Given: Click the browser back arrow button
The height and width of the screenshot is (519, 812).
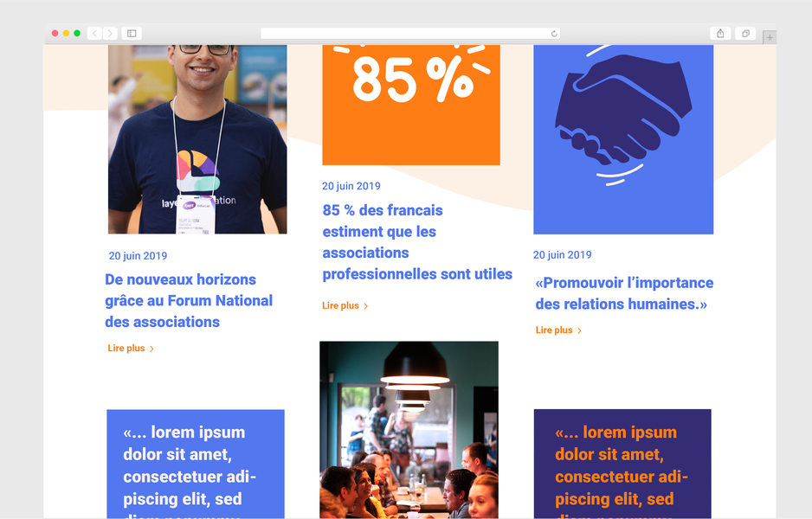Looking at the screenshot, I should (94, 34).
